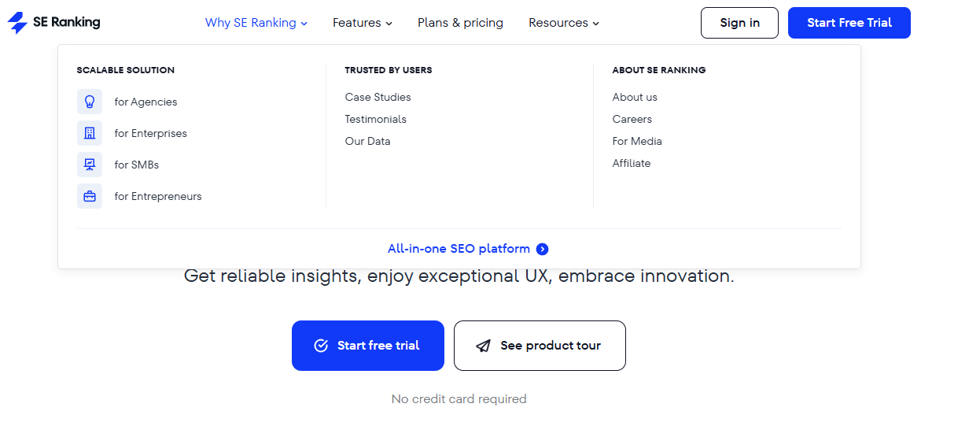Open the Our Data link
The height and width of the screenshot is (437, 980).
(x=367, y=141)
